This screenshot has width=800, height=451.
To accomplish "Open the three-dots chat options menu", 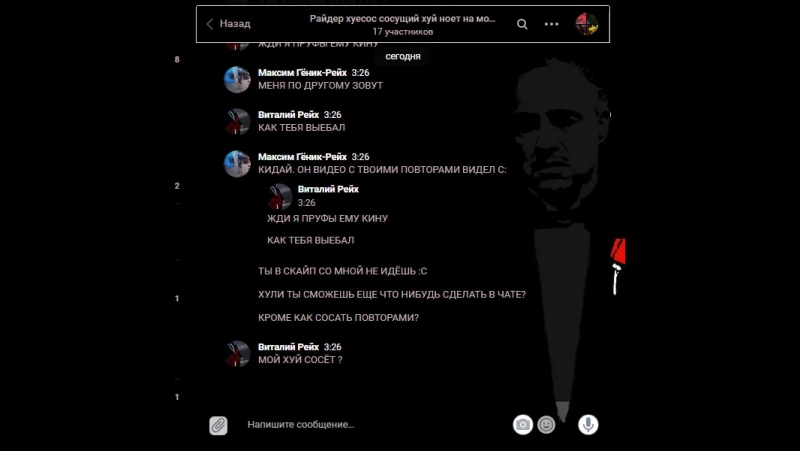I will tap(552, 24).
